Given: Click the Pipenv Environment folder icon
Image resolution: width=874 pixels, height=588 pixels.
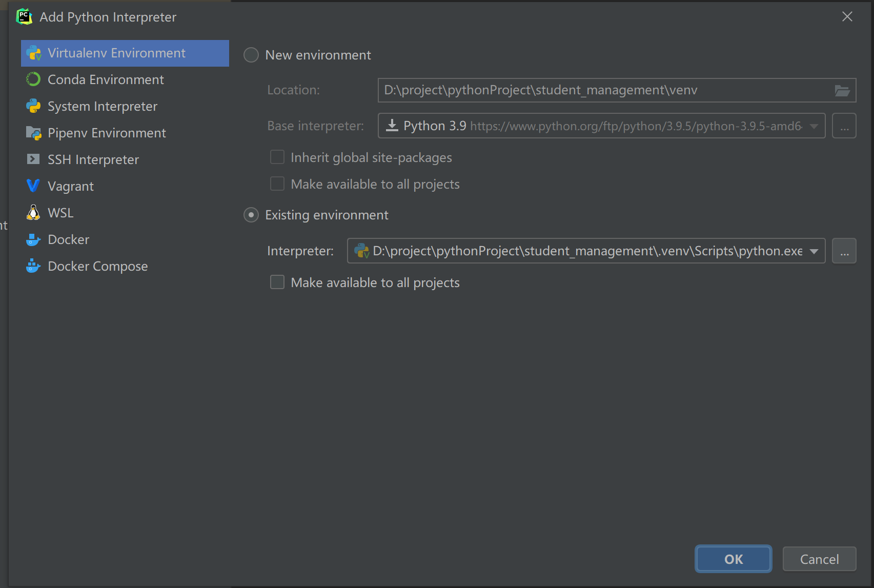Looking at the screenshot, I should click(33, 133).
